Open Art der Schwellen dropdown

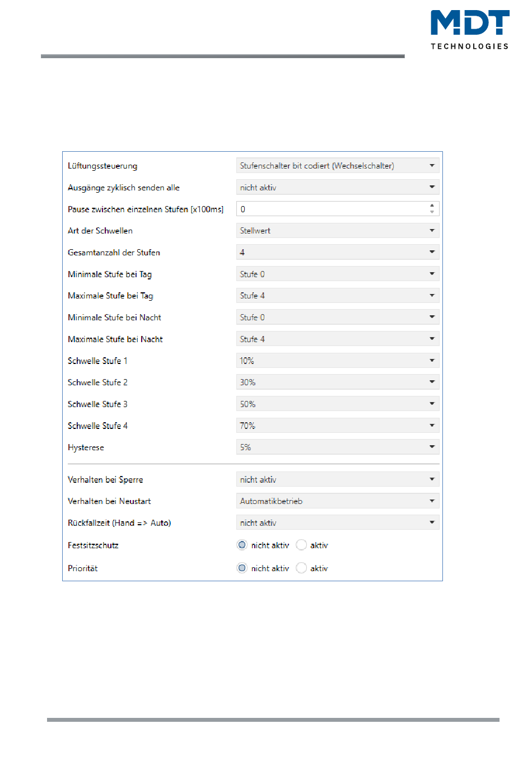[338, 231]
